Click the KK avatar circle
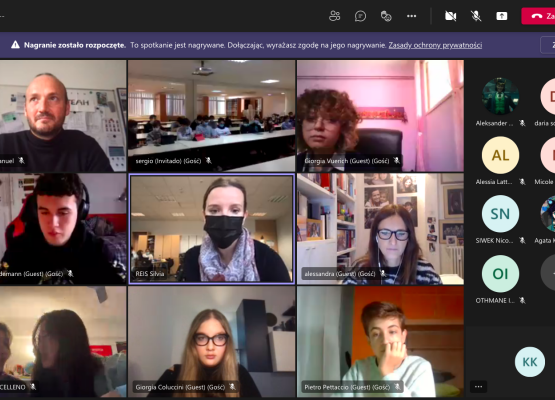Image resolution: width=555 pixels, height=400 pixels. click(x=530, y=362)
